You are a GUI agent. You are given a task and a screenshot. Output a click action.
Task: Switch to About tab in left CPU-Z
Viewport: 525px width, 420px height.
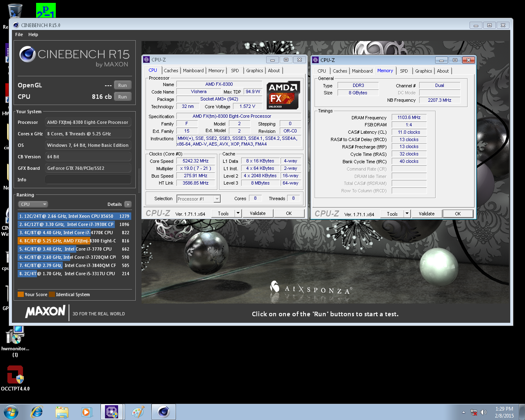[x=274, y=71]
